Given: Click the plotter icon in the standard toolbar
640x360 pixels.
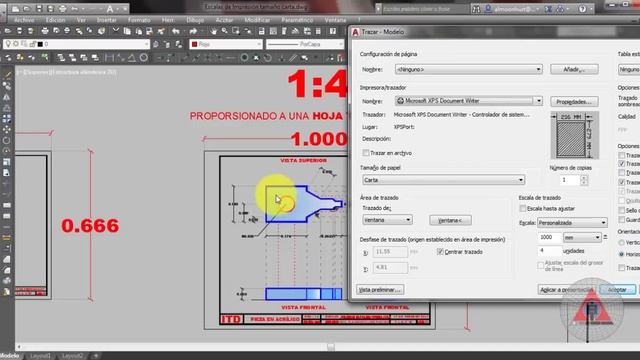Looking at the screenshot, I should tap(45, 31).
